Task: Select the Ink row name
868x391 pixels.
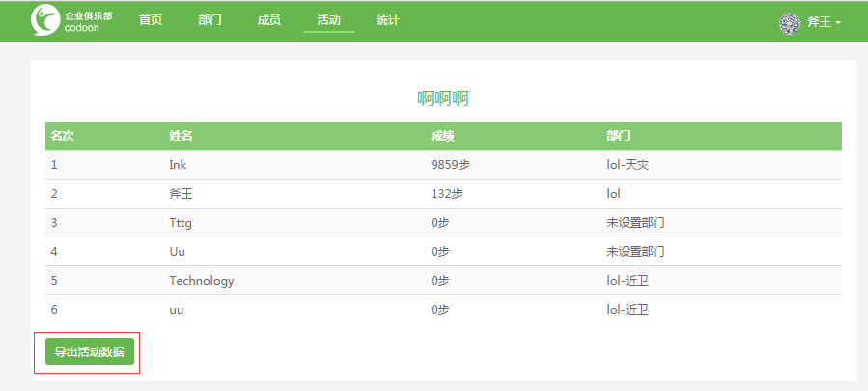Action: click(178, 165)
